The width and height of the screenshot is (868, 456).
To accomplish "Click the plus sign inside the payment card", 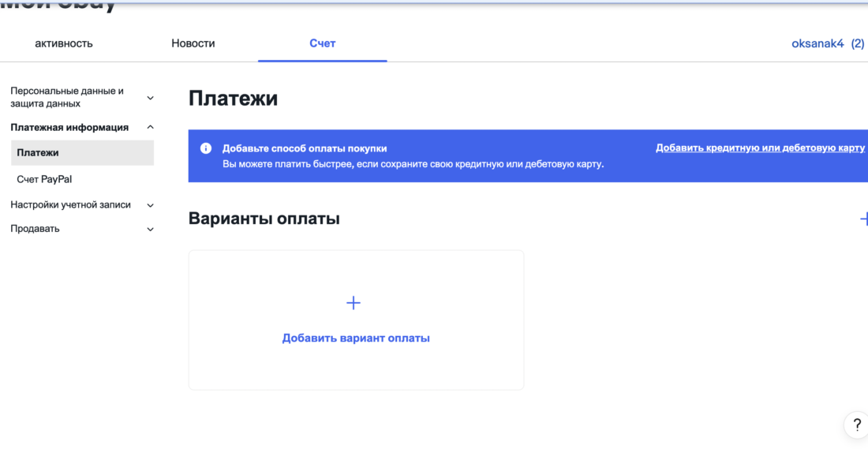I will [354, 302].
